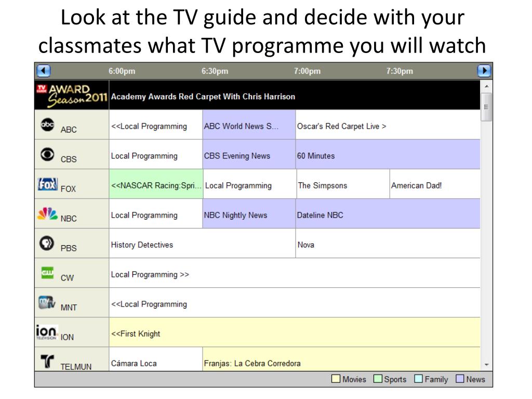The height and width of the screenshot is (399, 532).
Task: Open ABC World News listing
Action: [x=249, y=125]
